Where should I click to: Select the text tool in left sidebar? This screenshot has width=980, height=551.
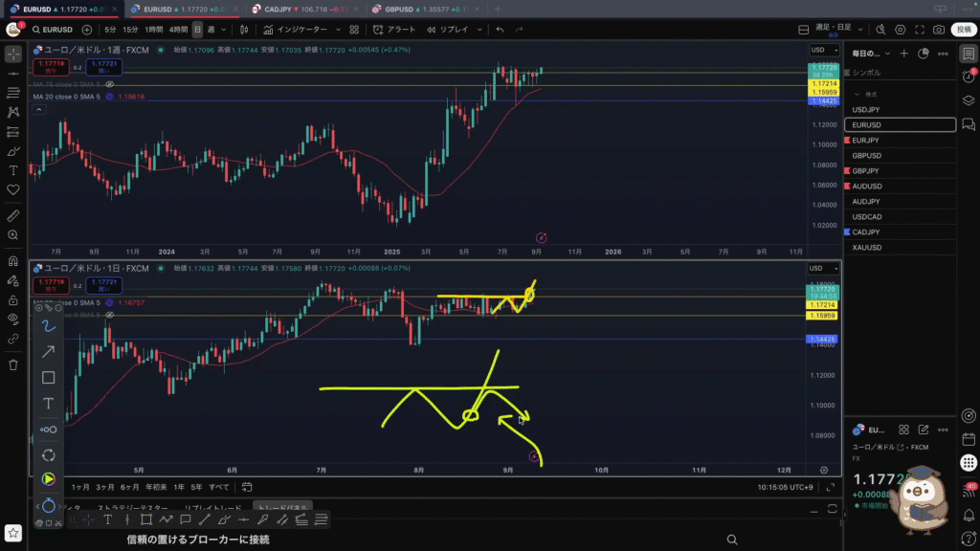13,170
